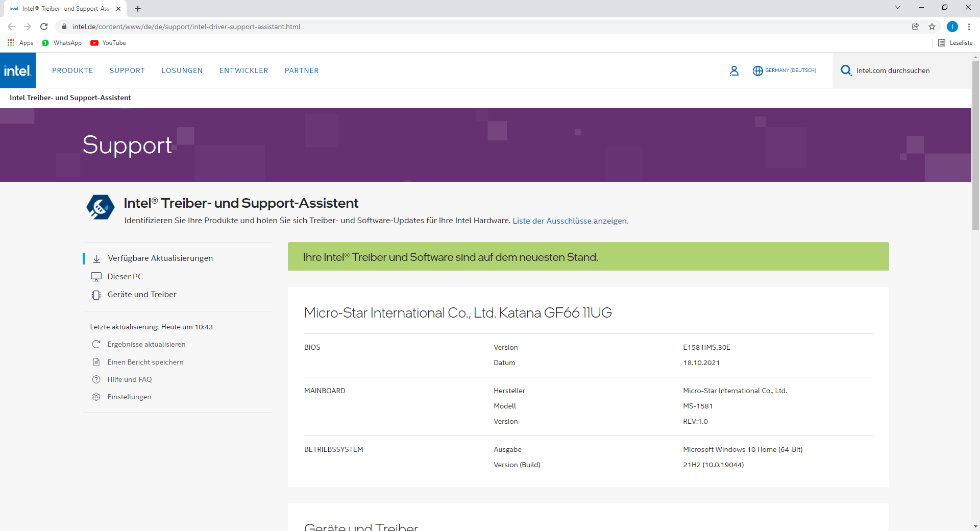Click the monitor icon beside Dieser PC

96,277
